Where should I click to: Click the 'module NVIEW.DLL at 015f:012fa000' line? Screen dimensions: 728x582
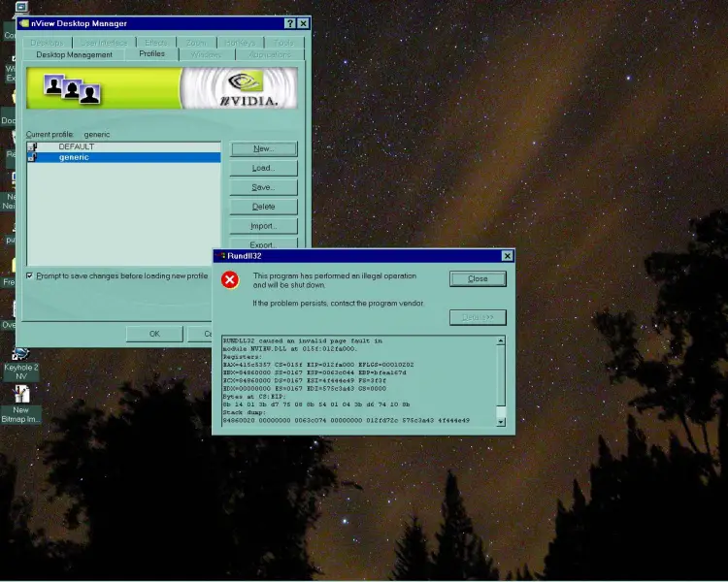pos(289,348)
